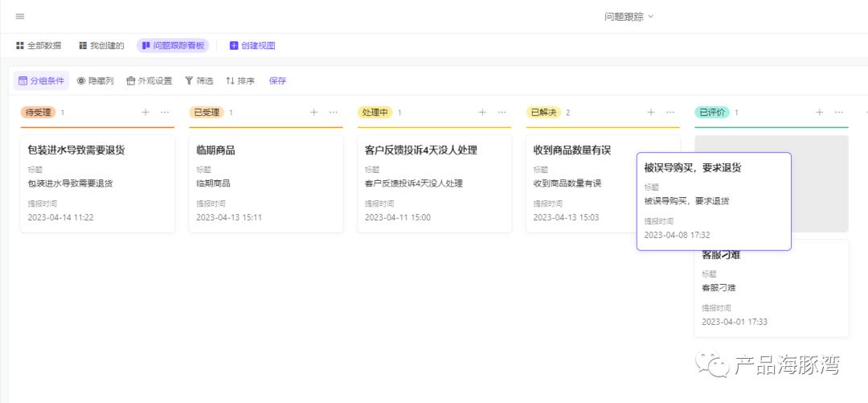Click the 已评价 column tag
Viewport: 868px width, 403px height.
point(712,113)
